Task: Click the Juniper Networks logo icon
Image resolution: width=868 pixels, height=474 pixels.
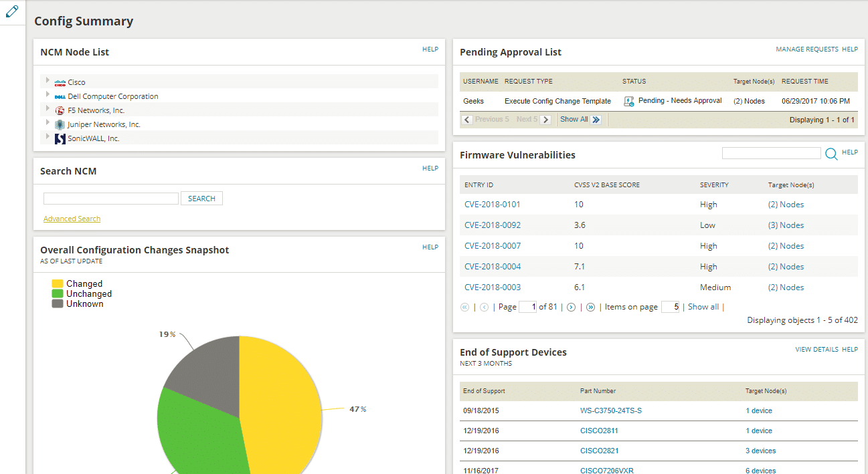Action: click(x=60, y=124)
